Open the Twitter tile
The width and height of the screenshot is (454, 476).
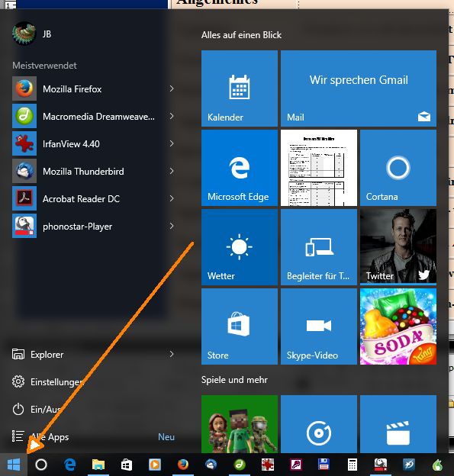click(398, 247)
